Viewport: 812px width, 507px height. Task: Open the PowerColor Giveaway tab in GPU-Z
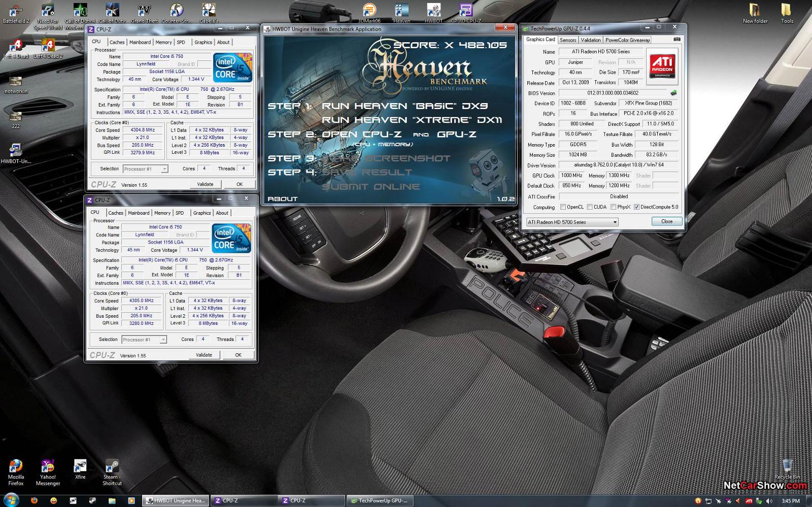pyautogui.click(x=628, y=40)
